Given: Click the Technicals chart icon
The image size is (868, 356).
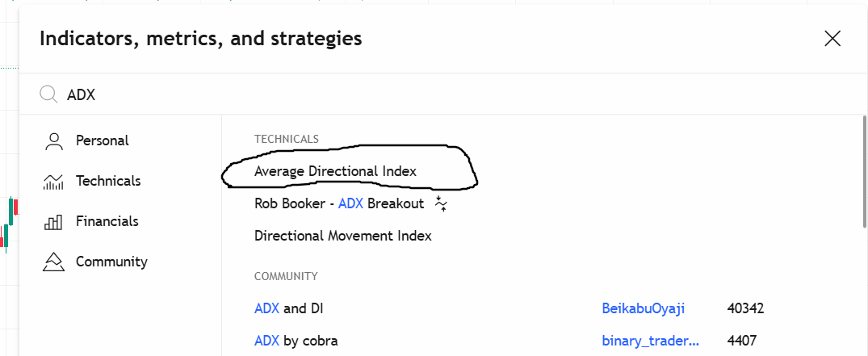Looking at the screenshot, I should click(54, 181).
